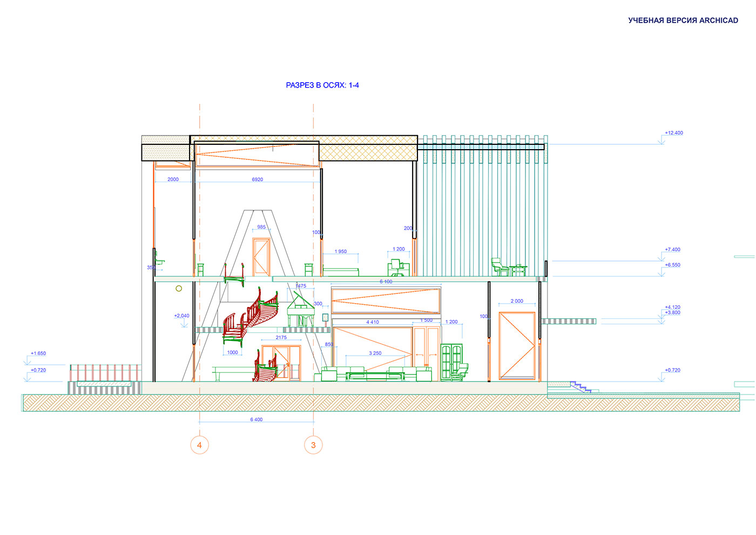
Task: Select the 6920 dimension label
Action: click(x=258, y=179)
